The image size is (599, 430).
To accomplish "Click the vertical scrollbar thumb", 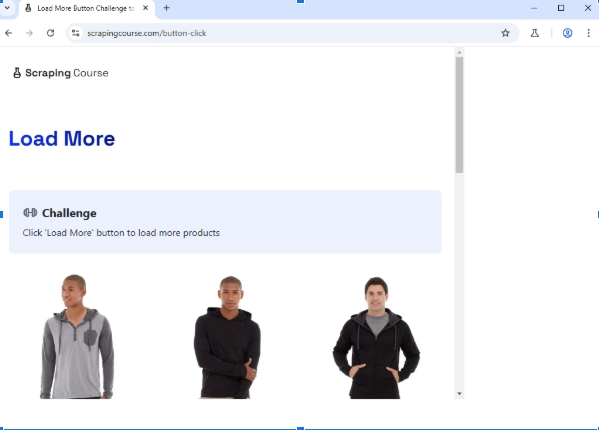I will click(x=459, y=115).
